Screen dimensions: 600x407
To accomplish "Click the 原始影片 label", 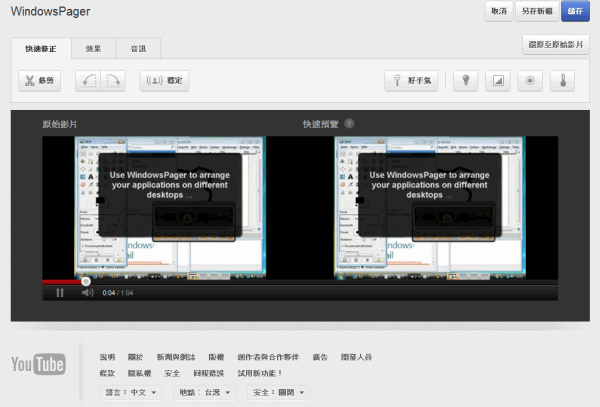I will (x=60, y=124).
